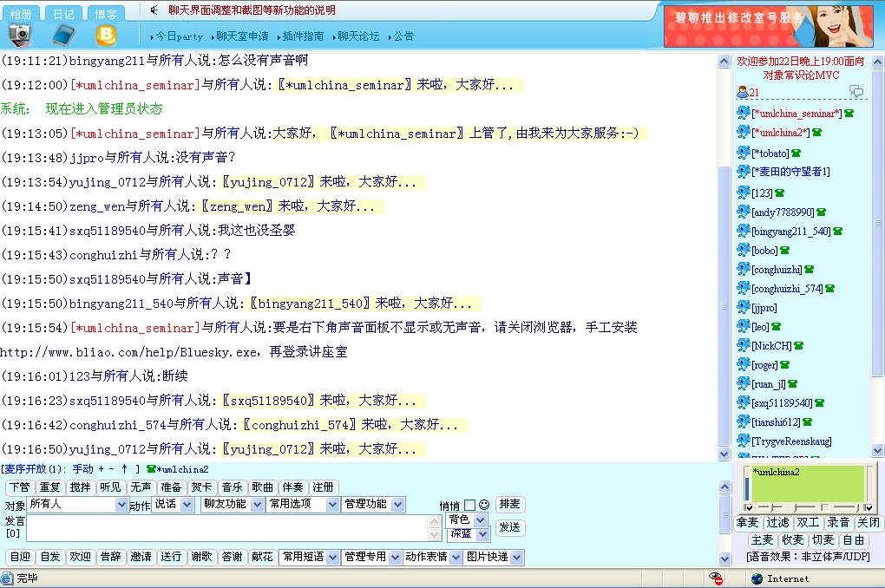Click the Internet zone globe icon
This screenshot has height=588, width=885.
point(757,578)
